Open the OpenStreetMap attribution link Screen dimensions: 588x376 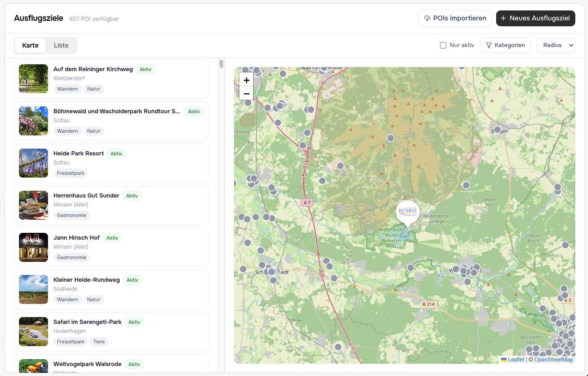(x=554, y=360)
